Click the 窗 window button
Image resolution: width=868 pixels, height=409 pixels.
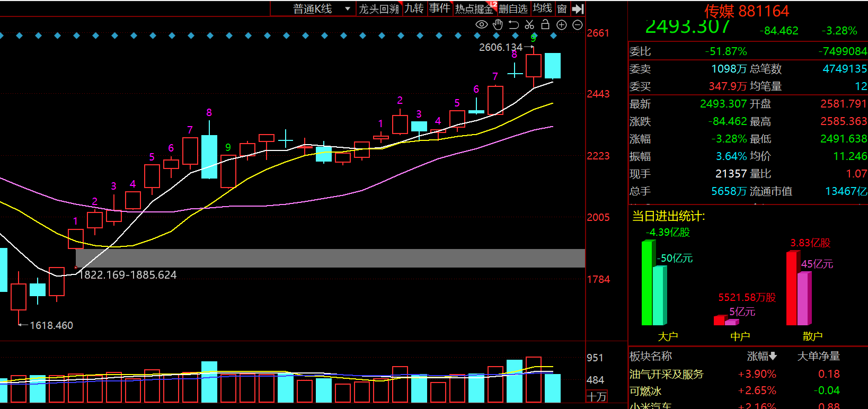(562, 8)
